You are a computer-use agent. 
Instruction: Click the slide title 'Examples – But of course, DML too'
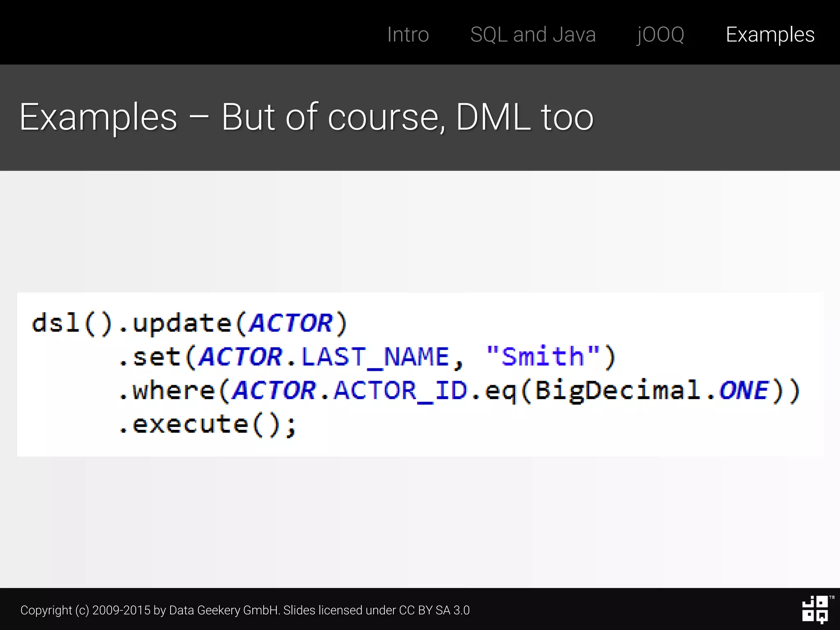pos(306,117)
